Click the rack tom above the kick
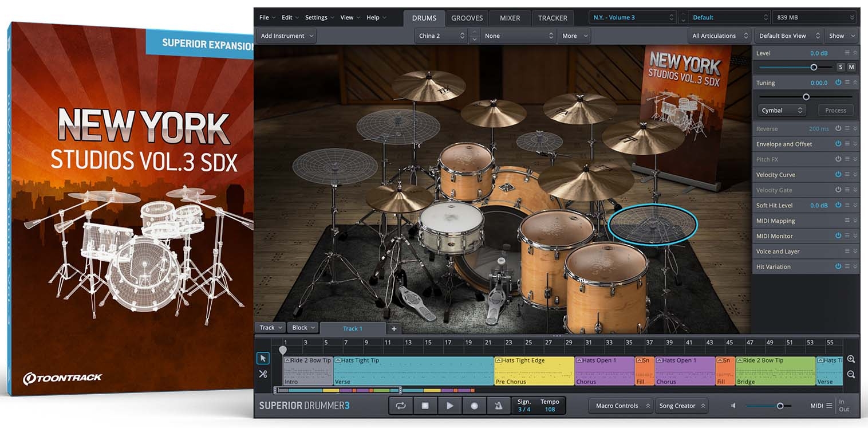868x428 pixels. [467, 172]
